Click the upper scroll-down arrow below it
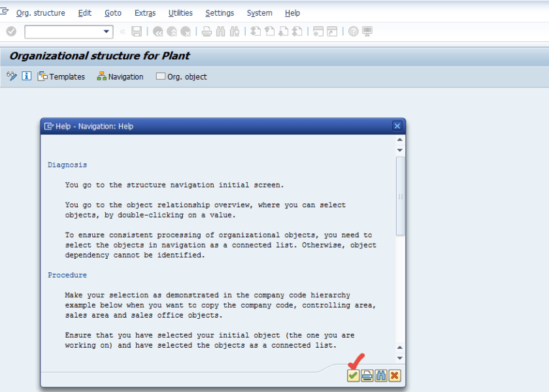Image resolution: width=549 pixels, height=392 pixels. [400, 150]
